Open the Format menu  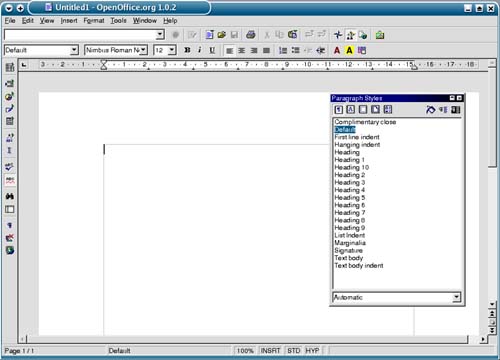[x=94, y=21]
